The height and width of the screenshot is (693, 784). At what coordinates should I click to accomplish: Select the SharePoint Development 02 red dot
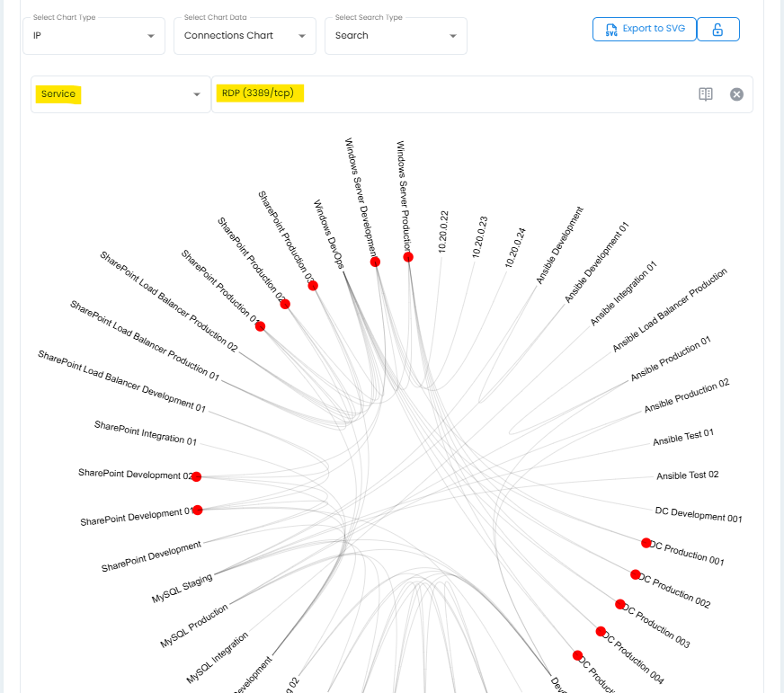196,476
